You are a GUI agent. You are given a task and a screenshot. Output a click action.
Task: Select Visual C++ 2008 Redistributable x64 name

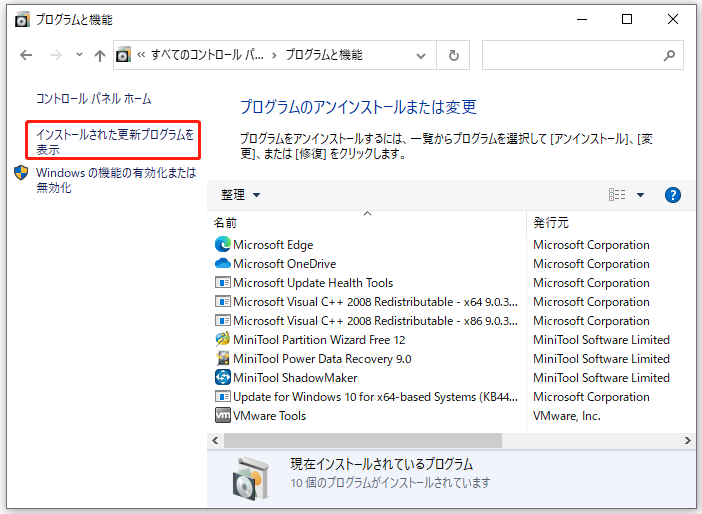[x=375, y=302]
